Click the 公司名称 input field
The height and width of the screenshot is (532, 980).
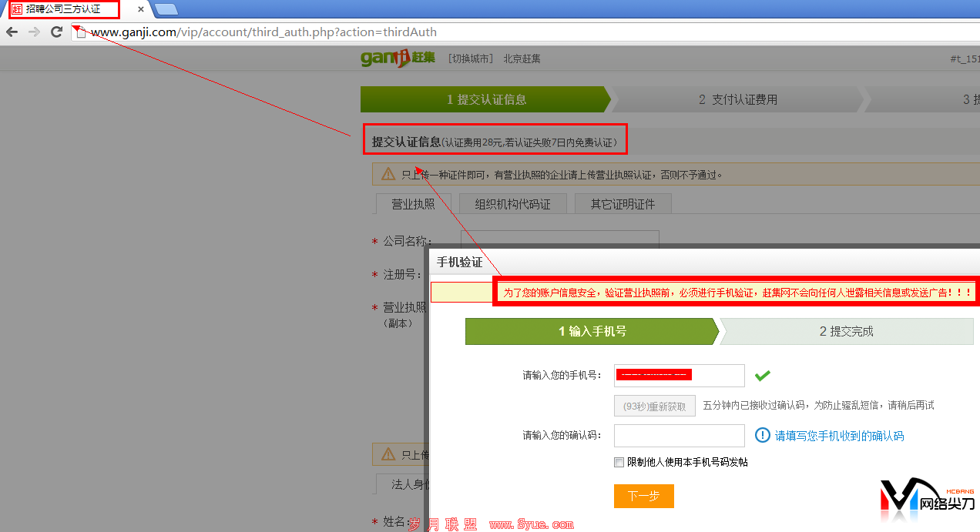[560, 239]
